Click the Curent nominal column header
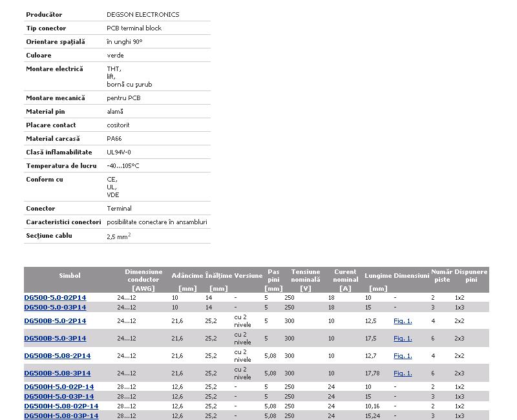This screenshot has height=420, width=517. point(346,276)
